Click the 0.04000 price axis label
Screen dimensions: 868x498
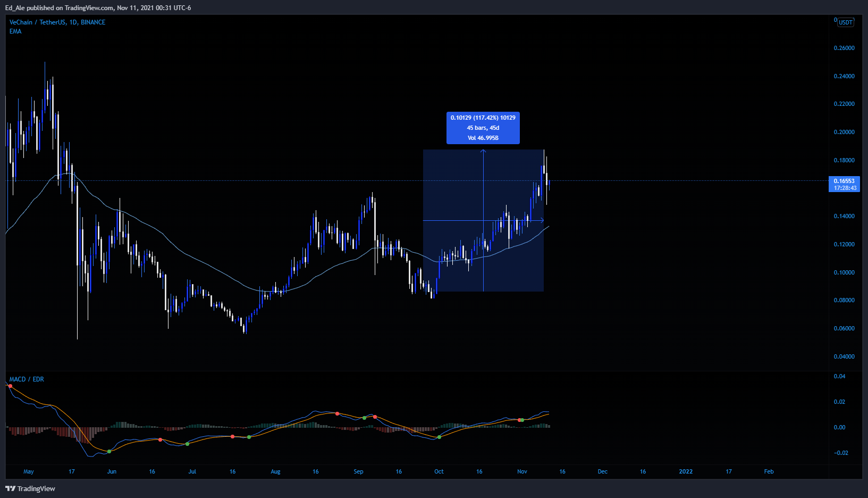[x=844, y=356]
